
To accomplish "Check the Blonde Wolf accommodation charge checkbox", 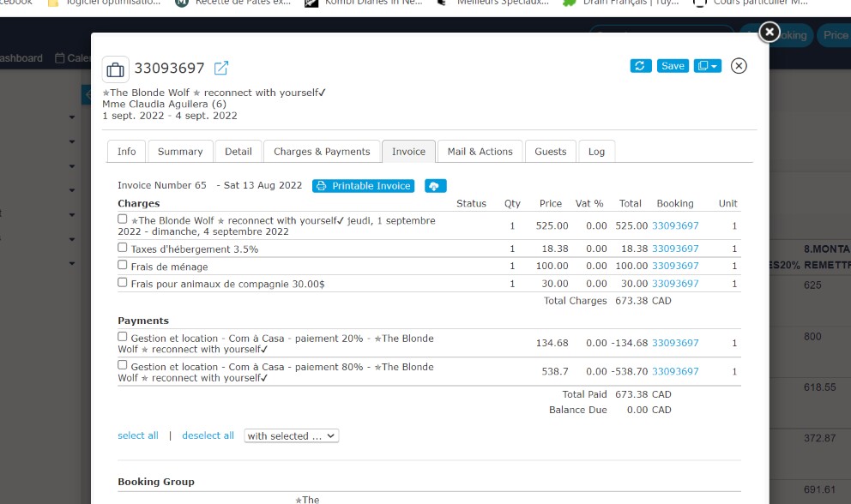I will tap(123, 219).
